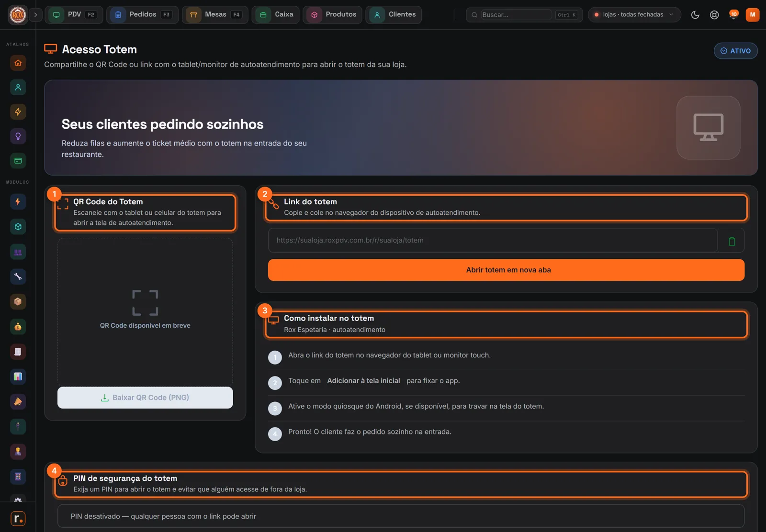Expand the sidebar with the chevron arrow
This screenshot has height=532, width=766.
(35, 15)
